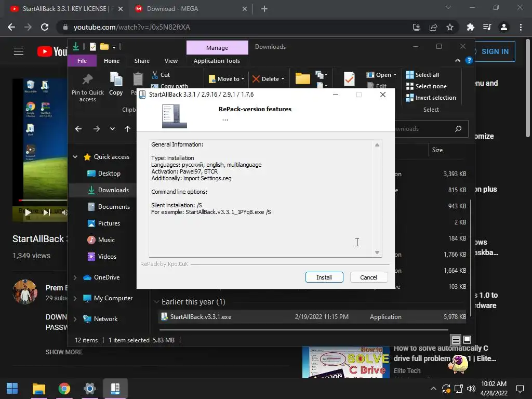Viewport: 532px width, 399px height.
Task: Click the Explorer search magnifier icon
Action: point(458,129)
